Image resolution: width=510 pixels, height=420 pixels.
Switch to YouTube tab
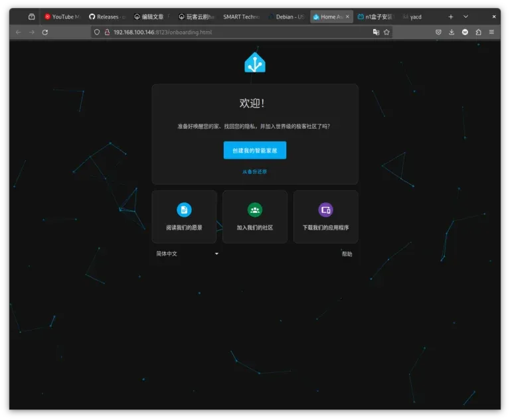pyautogui.click(x=62, y=17)
